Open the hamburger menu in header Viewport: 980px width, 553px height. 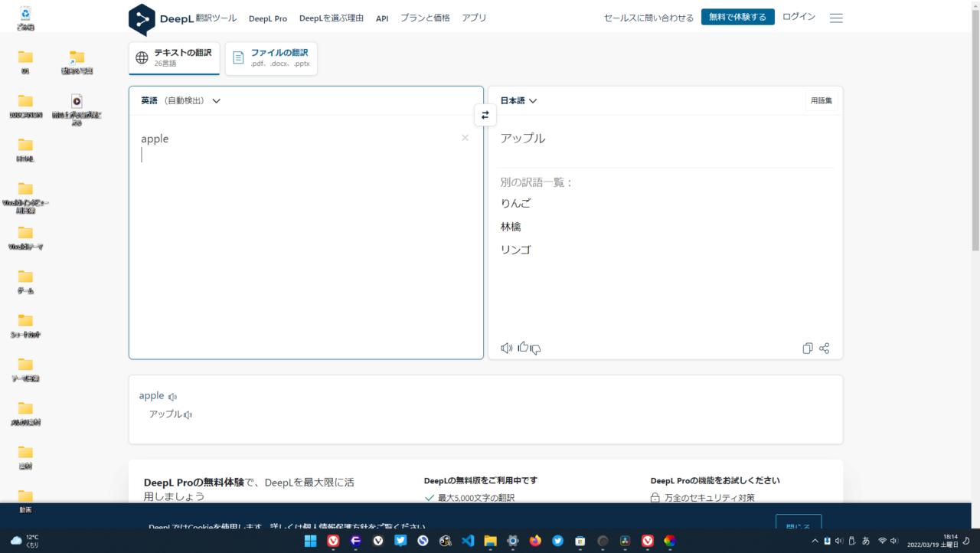[836, 18]
